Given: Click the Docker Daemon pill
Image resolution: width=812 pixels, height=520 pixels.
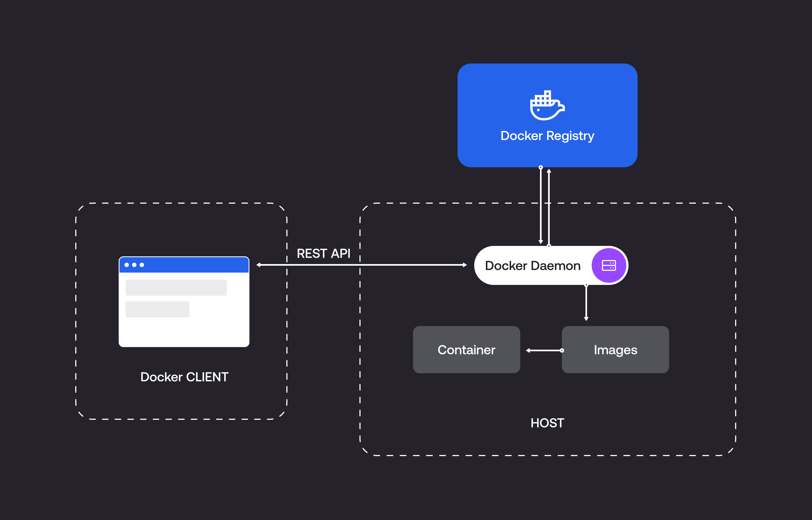Looking at the screenshot, I should 551,265.
